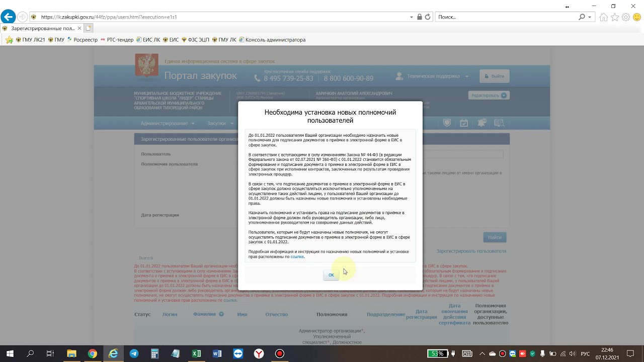This screenshot has width=644, height=362.
Task: Click the smiley feedback icon
Action: (x=636, y=17)
